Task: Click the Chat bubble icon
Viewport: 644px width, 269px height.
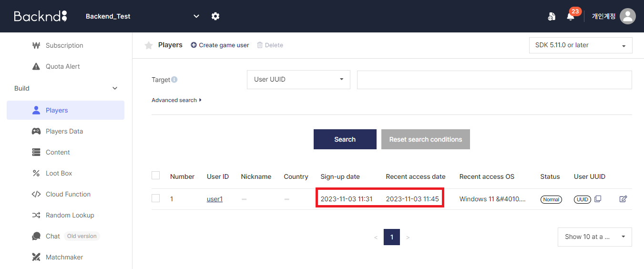Action: click(x=36, y=236)
